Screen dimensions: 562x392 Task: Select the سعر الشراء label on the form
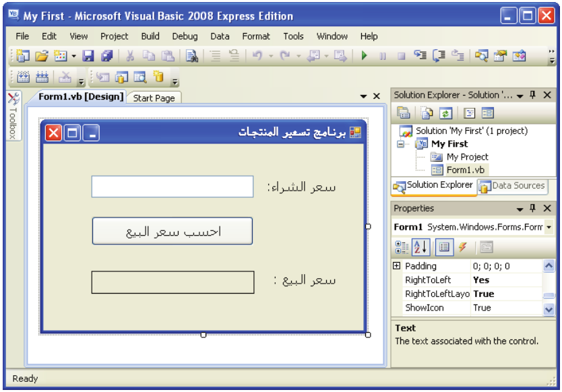301,187
